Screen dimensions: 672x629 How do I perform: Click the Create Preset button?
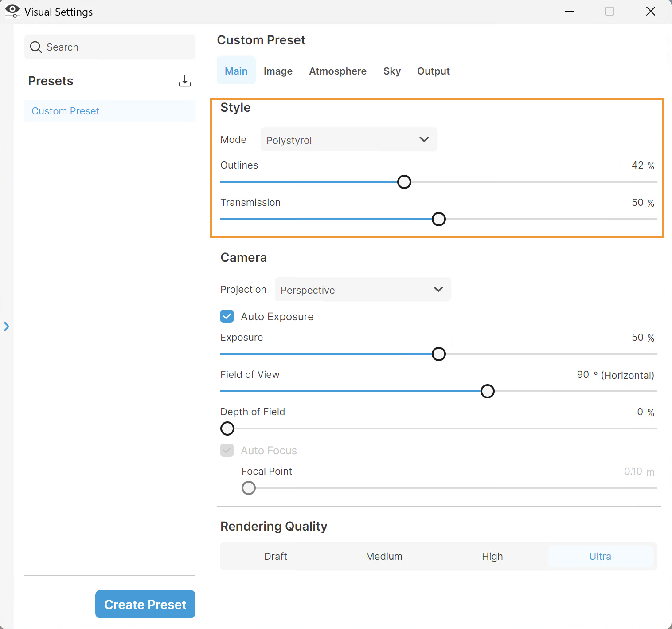click(x=145, y=604)
